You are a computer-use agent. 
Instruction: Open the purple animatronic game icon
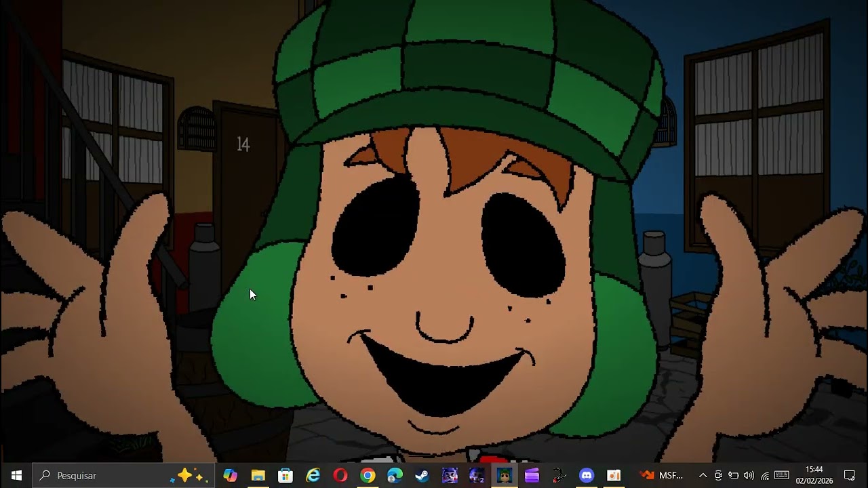coord(450,476)
